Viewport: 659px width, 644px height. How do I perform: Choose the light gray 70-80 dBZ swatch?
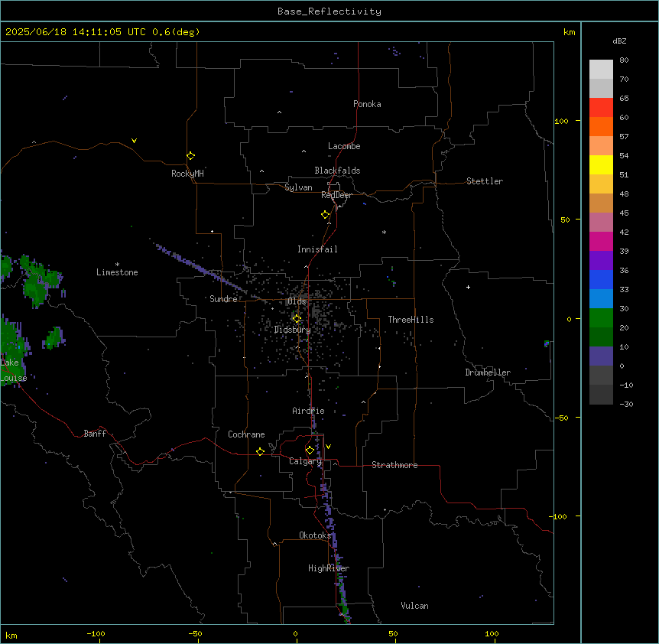point(601,69)
